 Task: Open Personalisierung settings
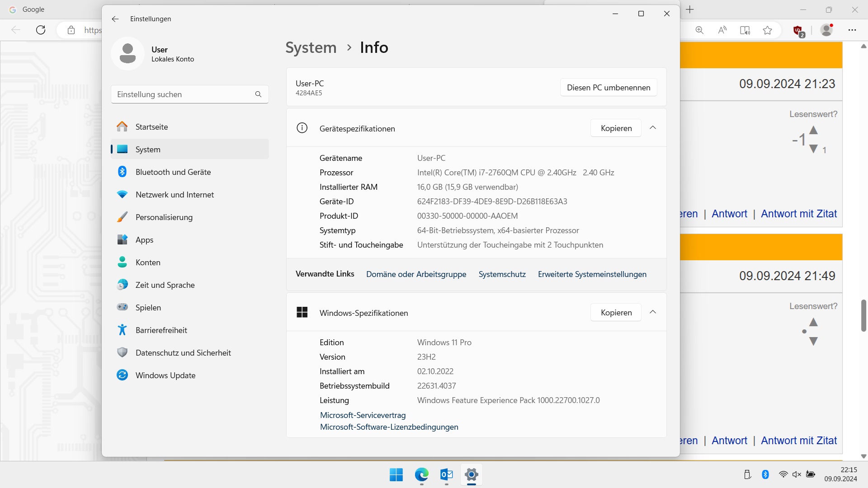point(190,217)
